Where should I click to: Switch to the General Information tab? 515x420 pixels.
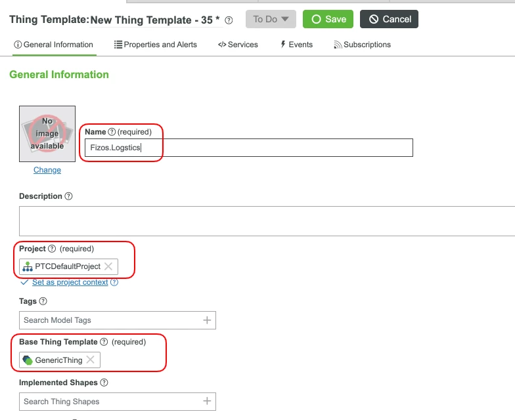pyautogui.click(x=54, y=45)
